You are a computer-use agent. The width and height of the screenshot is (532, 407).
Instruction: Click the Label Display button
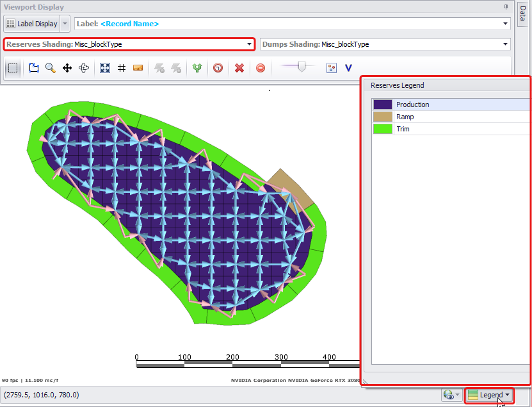[x=31, y=24]
